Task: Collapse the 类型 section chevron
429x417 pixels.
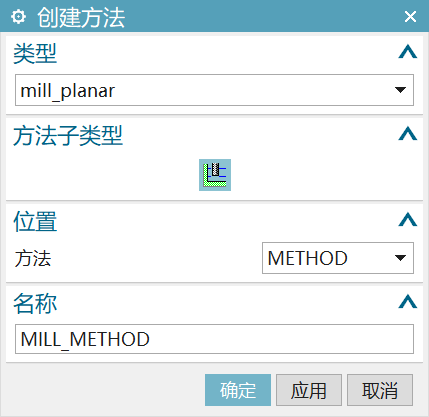Action: 408,52
